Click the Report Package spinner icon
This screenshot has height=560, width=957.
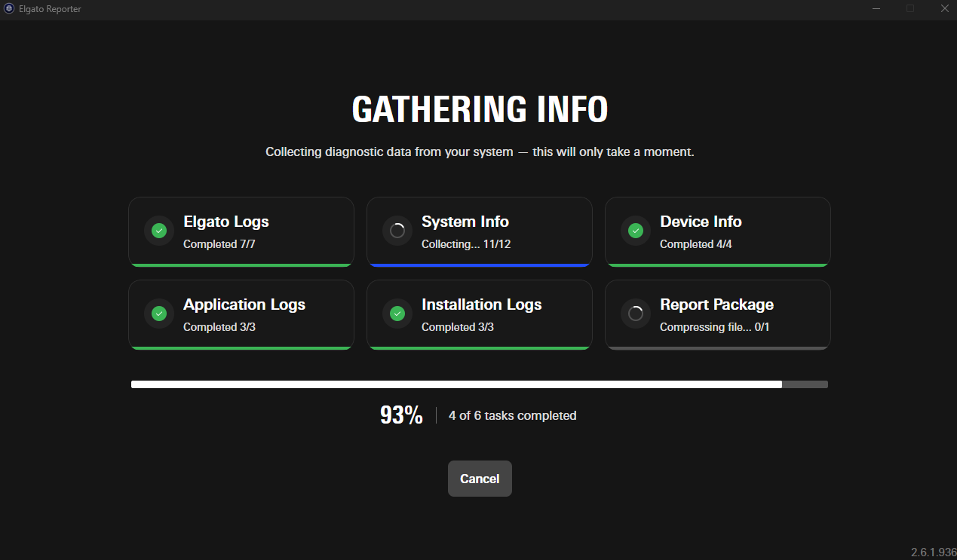tap(636, 314)
